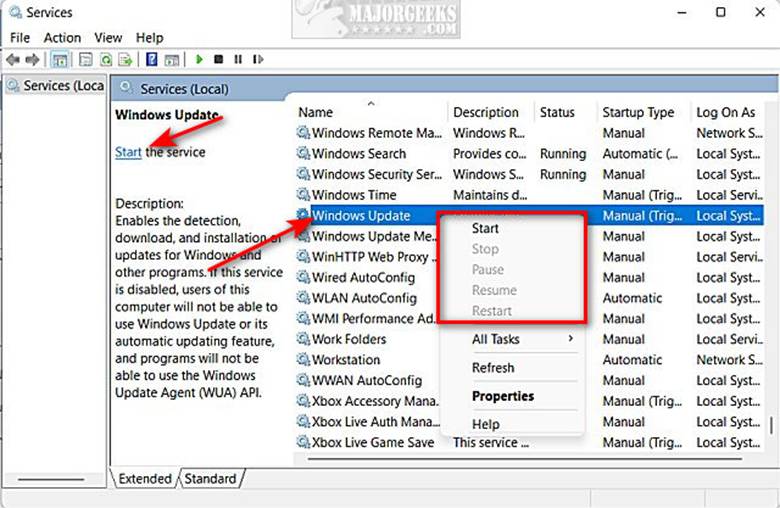Select the Xbox Accessory Management row
780x508 pixels.
pyautogui.click(x=530, y=401)
